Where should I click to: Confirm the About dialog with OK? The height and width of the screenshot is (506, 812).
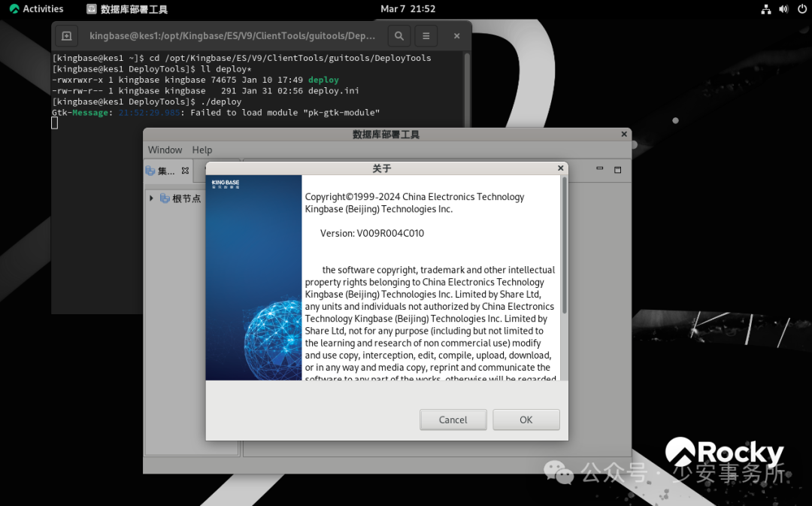pos(526,420)
